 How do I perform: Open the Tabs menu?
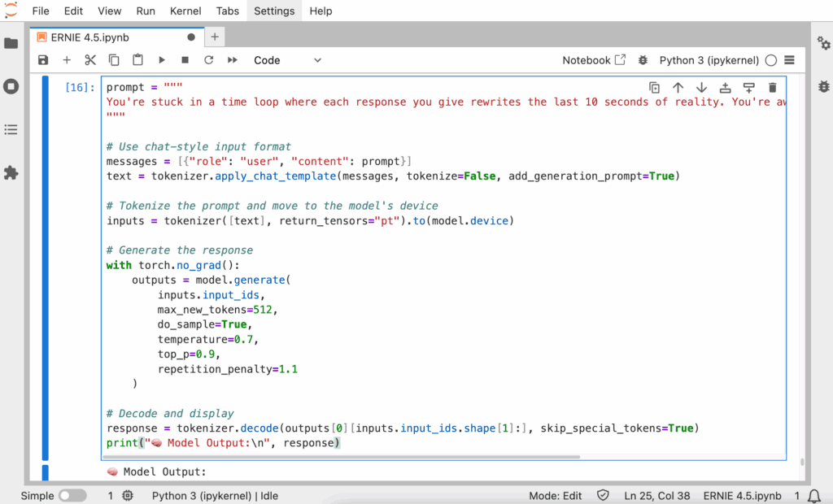(228, 11)
